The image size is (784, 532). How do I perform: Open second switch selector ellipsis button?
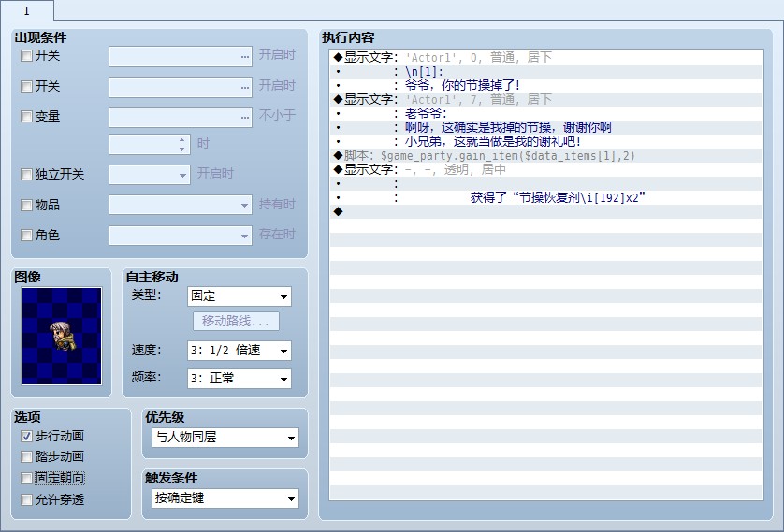tap(244, 87)
